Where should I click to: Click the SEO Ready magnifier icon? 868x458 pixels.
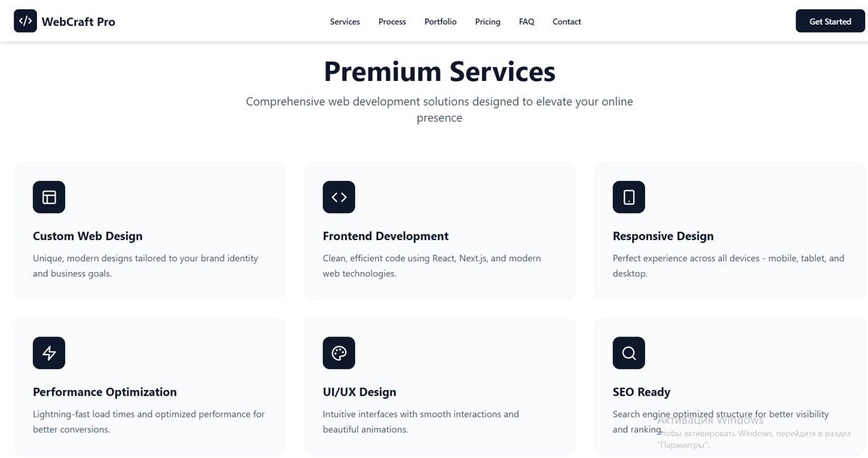(629, 353)
